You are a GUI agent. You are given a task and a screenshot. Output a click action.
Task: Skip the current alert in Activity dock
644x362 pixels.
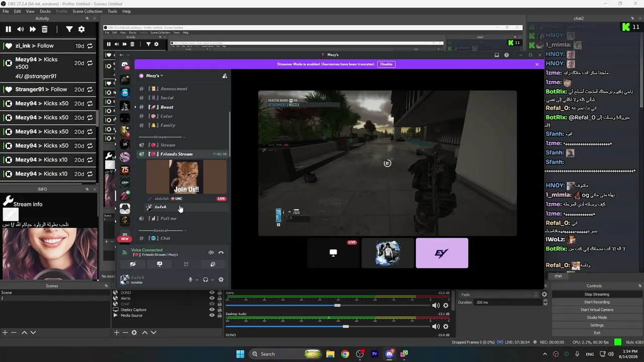pos(32,30)
